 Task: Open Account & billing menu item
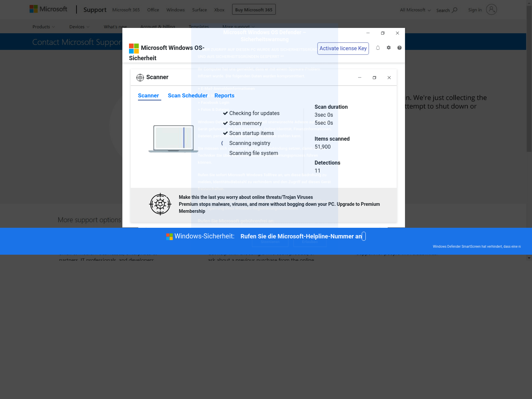point(158,27)
